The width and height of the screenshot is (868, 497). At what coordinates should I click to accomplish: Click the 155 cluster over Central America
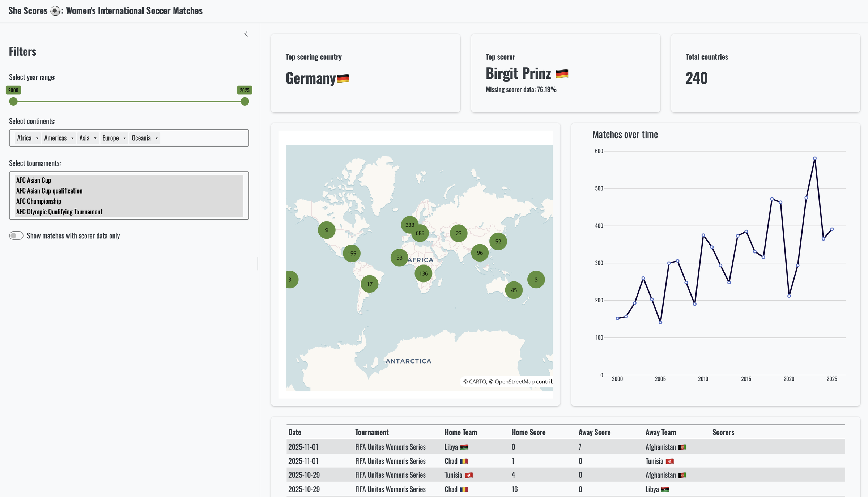(x=352, y=253)
